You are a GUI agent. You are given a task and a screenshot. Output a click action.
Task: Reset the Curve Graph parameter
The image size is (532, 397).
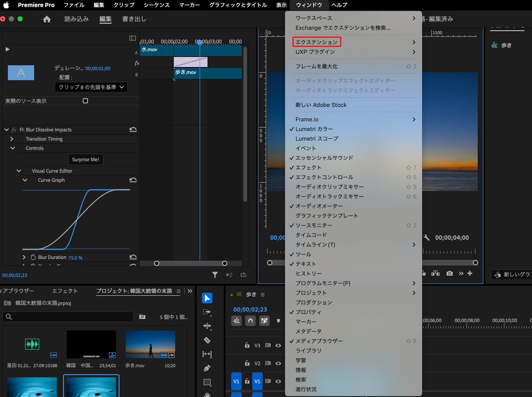pos(133,180)
